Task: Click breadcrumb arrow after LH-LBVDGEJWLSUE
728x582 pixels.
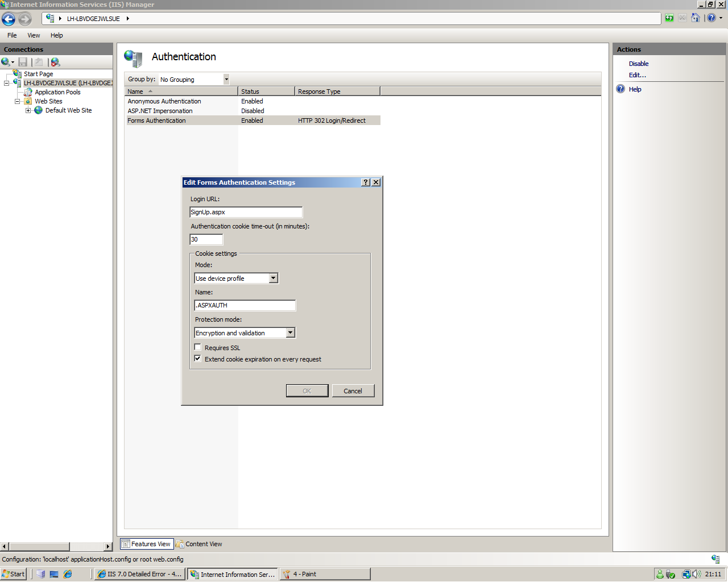Action: (128, 19)
